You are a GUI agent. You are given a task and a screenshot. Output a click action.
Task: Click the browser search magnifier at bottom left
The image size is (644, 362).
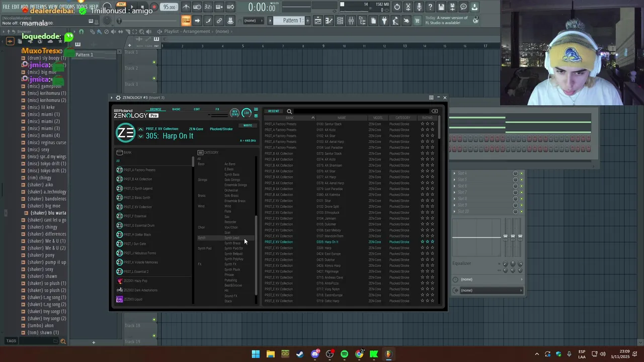[x=63, y=341]
